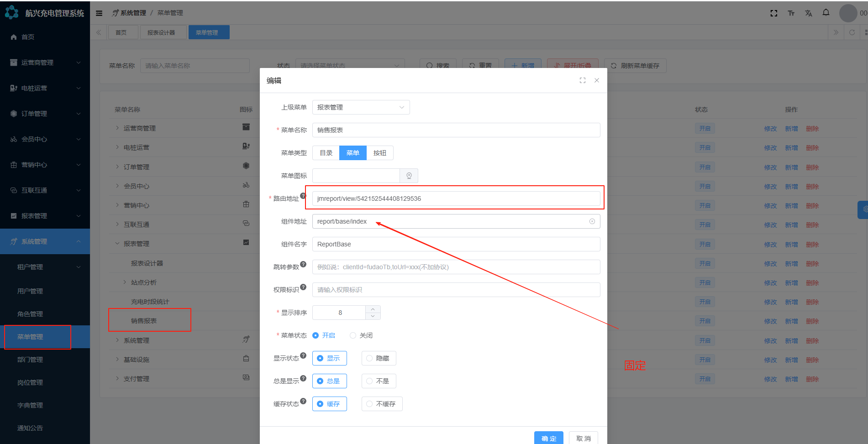Viewport: 868px width, 444px height.
Task: Click the 确定 confirm button
Action: [548, 438]
